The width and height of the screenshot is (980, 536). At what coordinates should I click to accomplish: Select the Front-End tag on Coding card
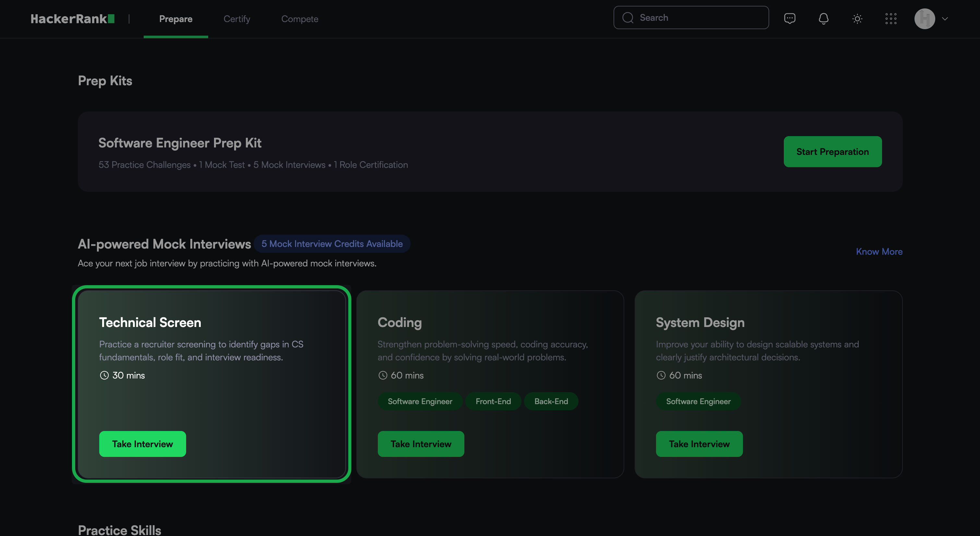click(x=493, y=401)
